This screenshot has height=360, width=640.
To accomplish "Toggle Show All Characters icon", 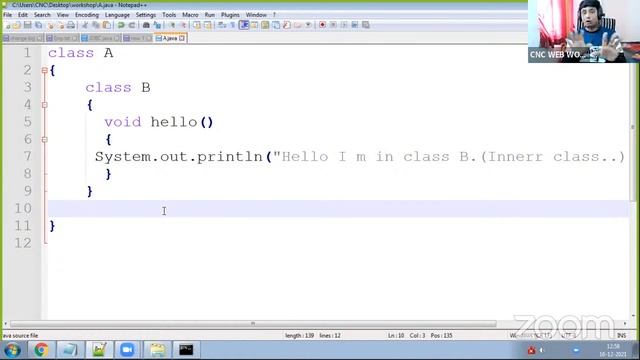I will (232, 25).
